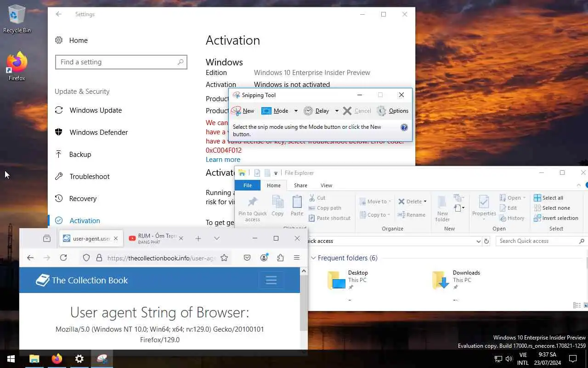The image size is (588, 368).
Task: Open the Action Center notifications icon
Action: click(573, 359)
